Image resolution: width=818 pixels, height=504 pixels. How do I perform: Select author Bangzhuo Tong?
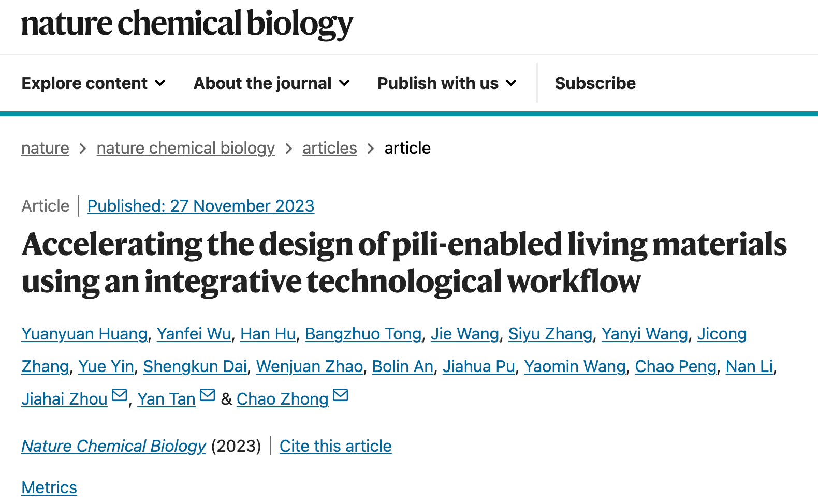click(x=363, y=334)
